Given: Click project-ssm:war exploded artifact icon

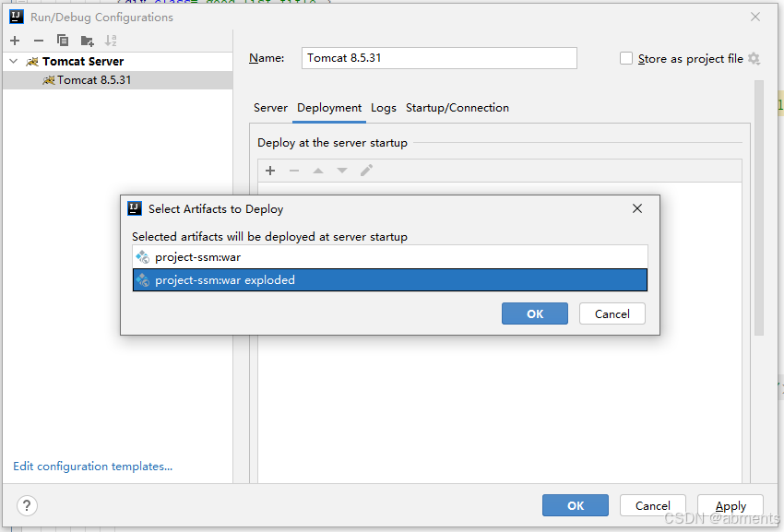Looking at the screenshot, I should point(142,280).
